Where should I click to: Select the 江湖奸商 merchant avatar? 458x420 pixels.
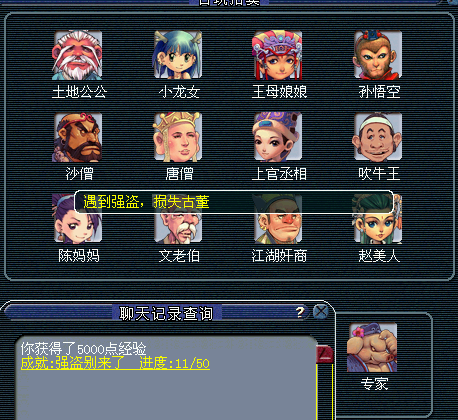click(278, 219)
